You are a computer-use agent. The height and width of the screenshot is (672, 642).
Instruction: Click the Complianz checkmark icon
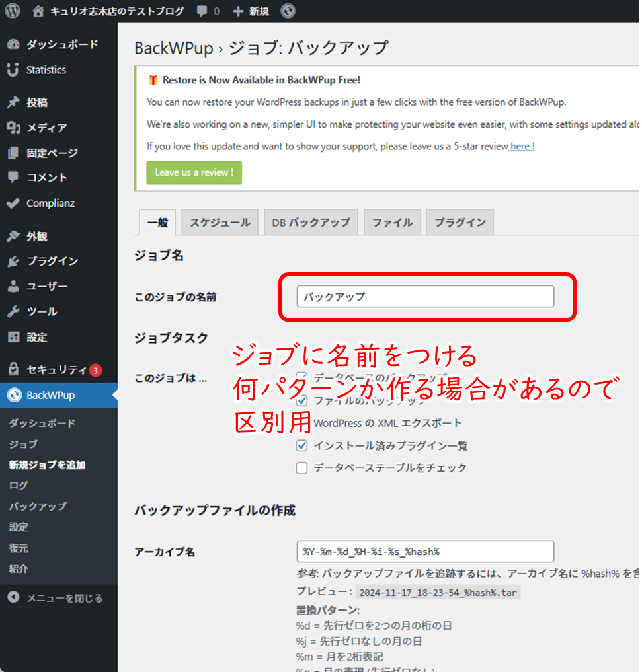(x=14, y=203)
